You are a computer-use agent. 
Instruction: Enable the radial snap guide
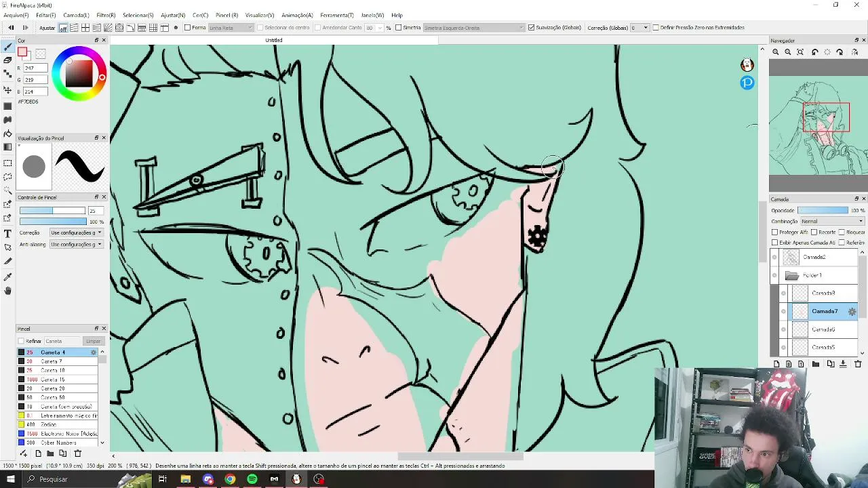(108, 28)
